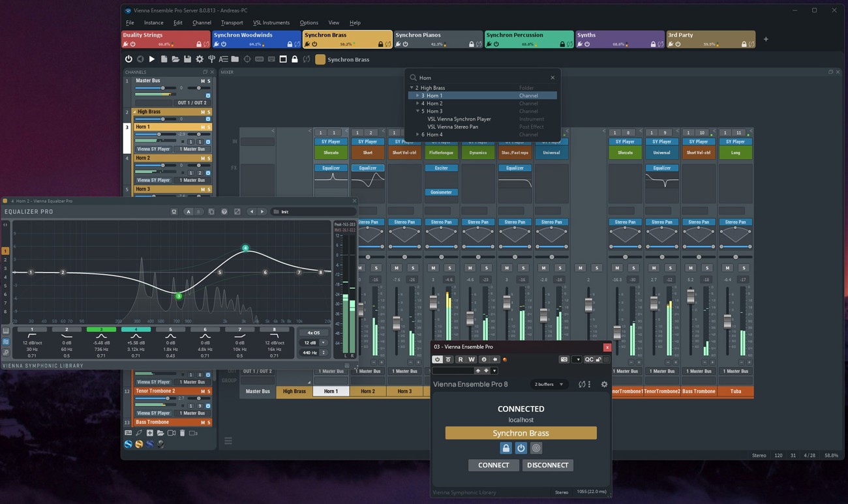The height and width of the screenshot is (504, 848).
Task: Open the 2 buffers dropdown
Action: [549, 385]
